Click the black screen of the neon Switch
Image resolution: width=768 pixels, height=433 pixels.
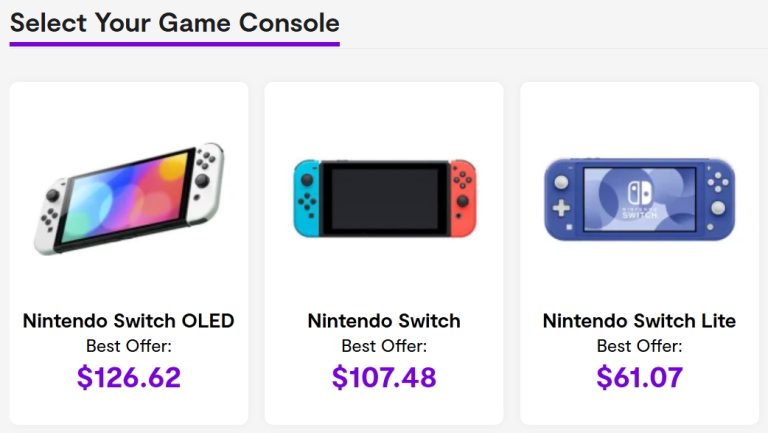coord(384,198)
